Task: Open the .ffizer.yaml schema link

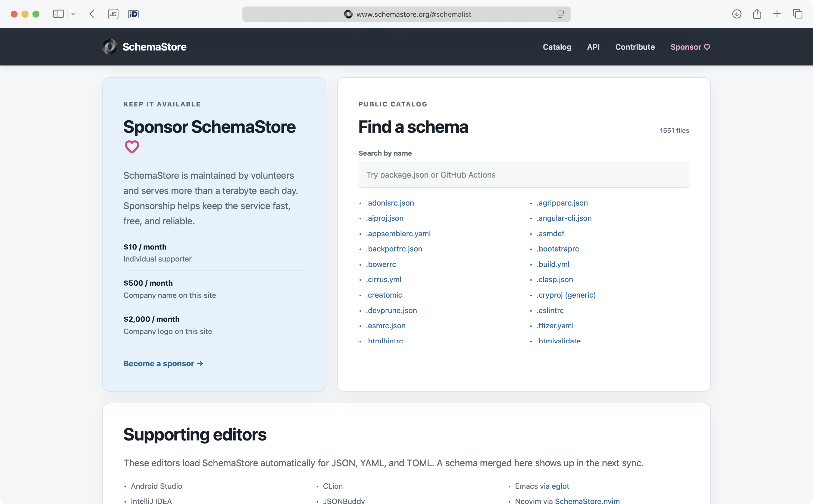Action: click(x=555, y=326)
